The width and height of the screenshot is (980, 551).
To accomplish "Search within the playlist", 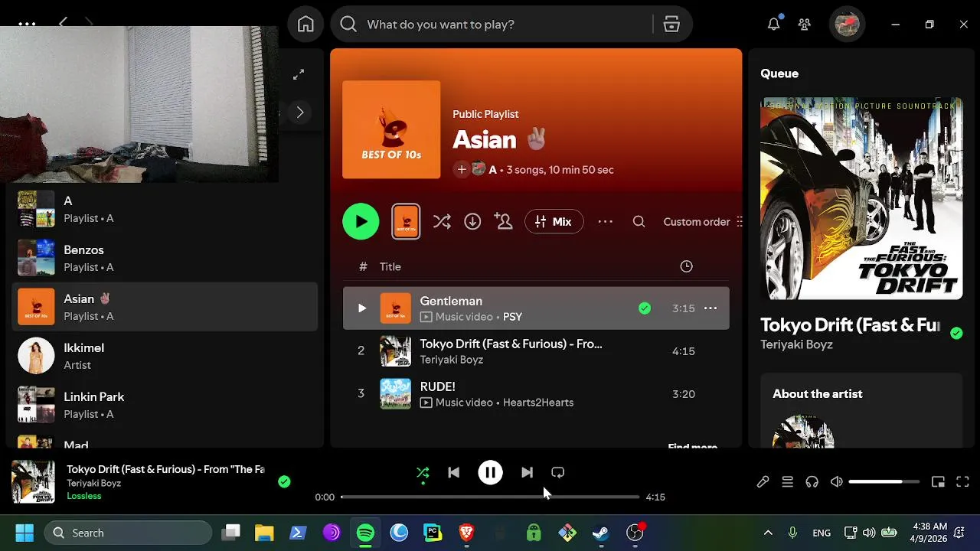I will (639, 222).
